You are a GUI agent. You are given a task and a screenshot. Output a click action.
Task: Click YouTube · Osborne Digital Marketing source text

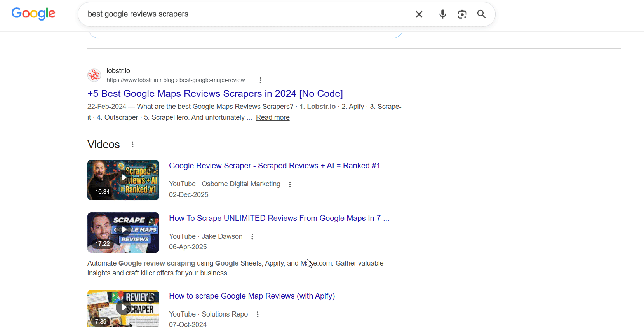225,184
